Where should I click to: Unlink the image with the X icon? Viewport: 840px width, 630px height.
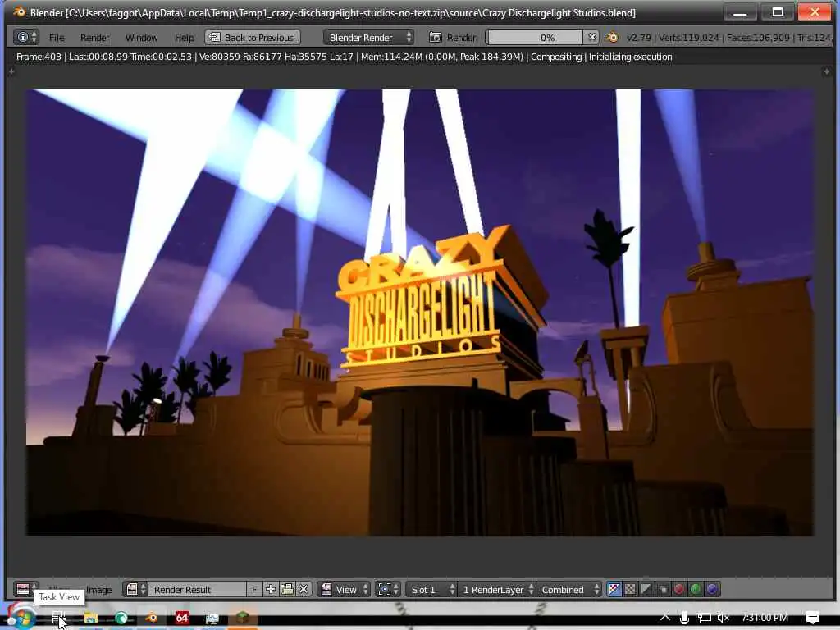click(304, 589)
